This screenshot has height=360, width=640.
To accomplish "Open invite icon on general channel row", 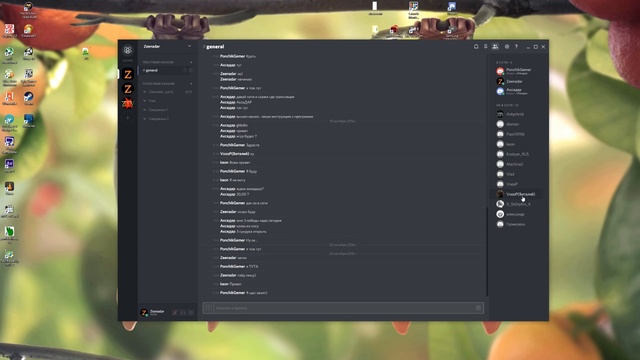I will (184, 70).
